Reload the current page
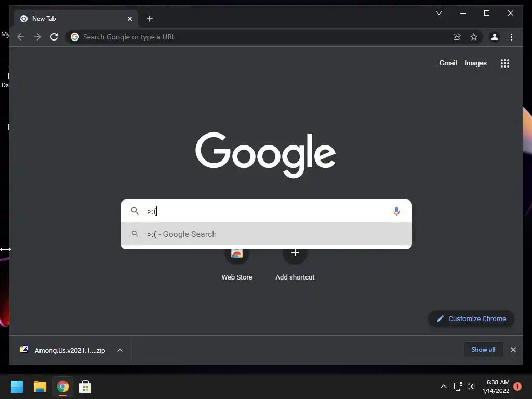The width and height of the screenshot is (532, 399). coord(54,37)
